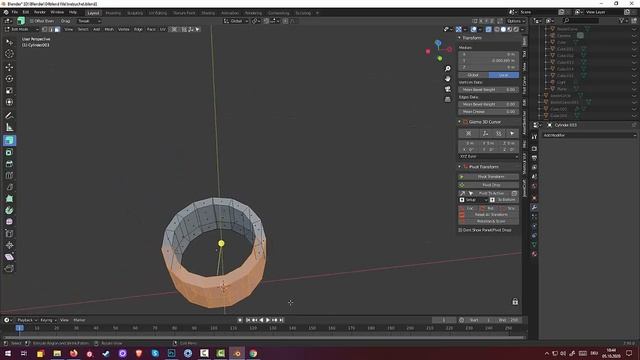The image size is (640, 360).
Task: Open XYZ Euler rotation mode dropdown
Action: tap(489, 156)
